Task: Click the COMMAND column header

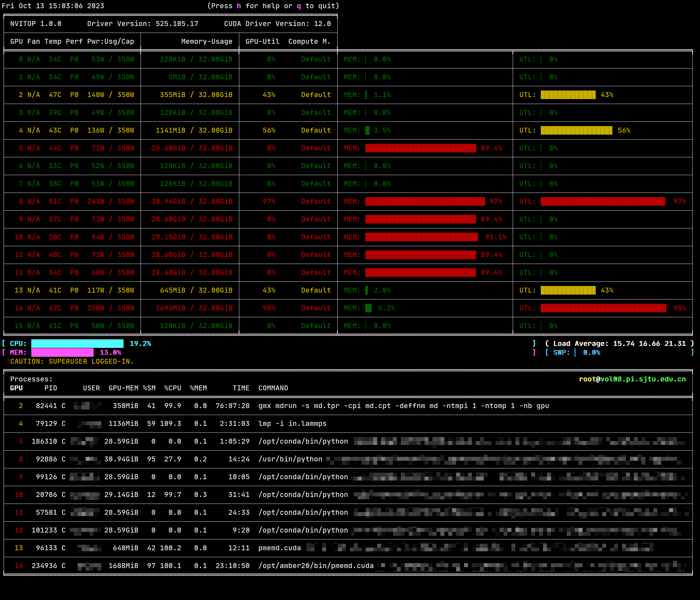Action: 273,388
